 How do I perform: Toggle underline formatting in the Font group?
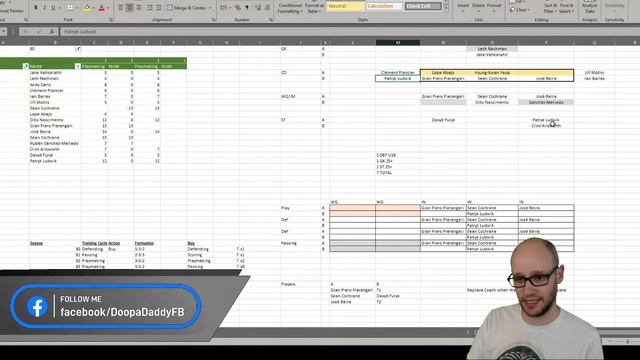(x=53, y=8)
